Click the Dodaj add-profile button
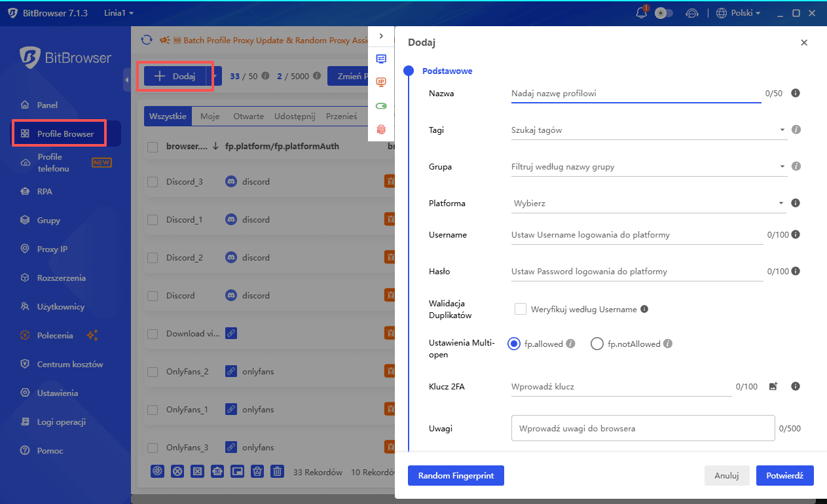This screenshot has width=827, height=504. coord(175,76)
